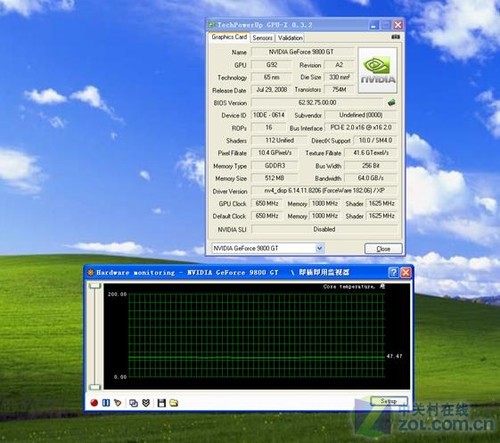Save the graph with the floppy disk icon
This screenshot has height=443, width=500.
161,403
